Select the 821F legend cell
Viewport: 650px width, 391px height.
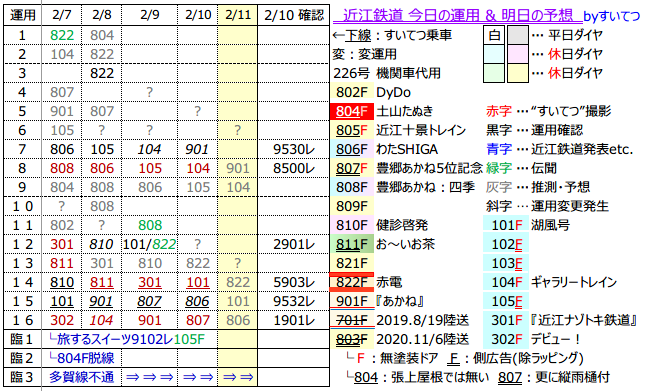click(352, 263)
